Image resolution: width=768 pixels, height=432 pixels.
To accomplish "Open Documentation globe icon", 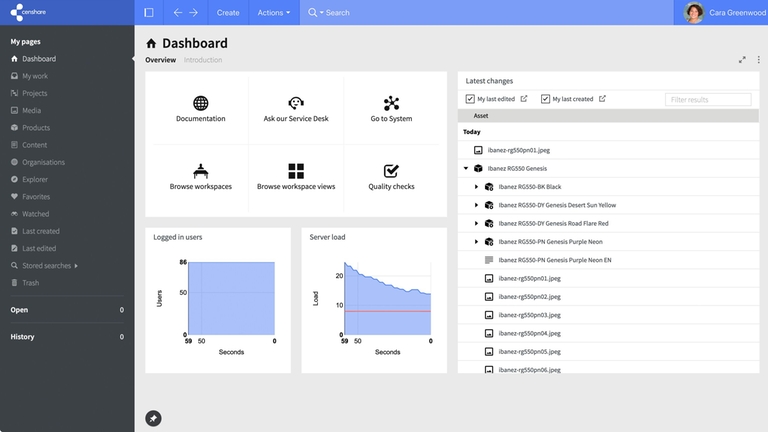I will 200,103.
